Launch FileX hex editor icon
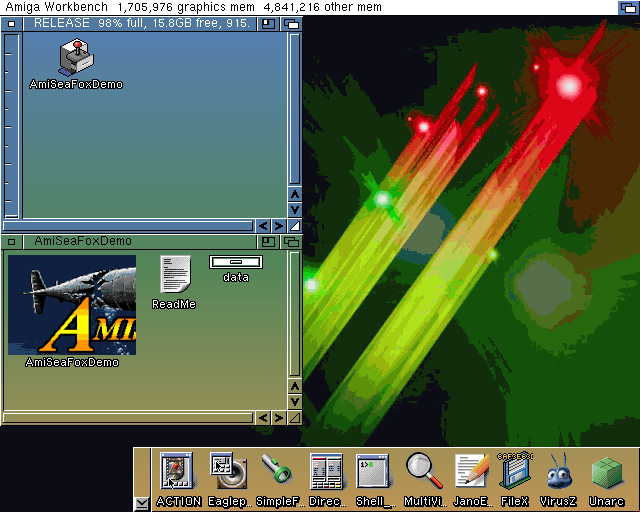 [x=515, y=471]
